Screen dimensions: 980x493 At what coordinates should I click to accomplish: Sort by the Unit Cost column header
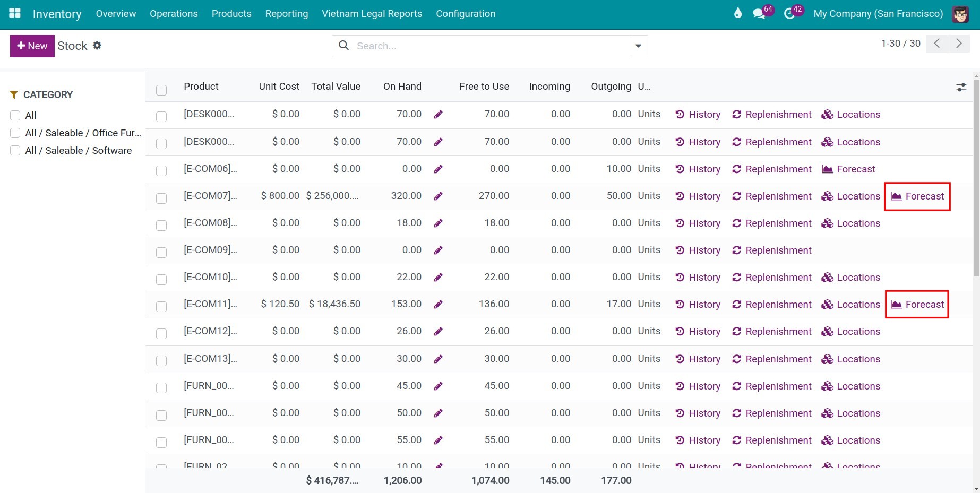pyautogui.click(x=279, y=87)
